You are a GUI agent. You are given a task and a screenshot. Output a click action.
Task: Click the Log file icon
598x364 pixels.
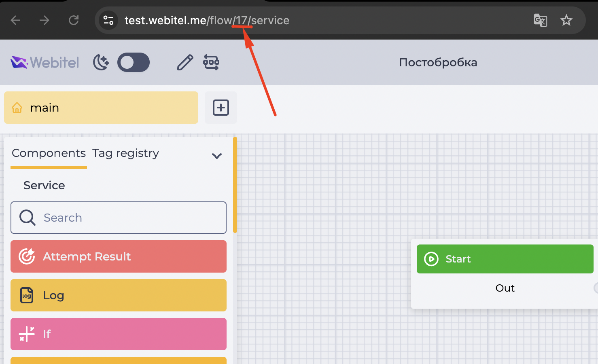[27, 295]
